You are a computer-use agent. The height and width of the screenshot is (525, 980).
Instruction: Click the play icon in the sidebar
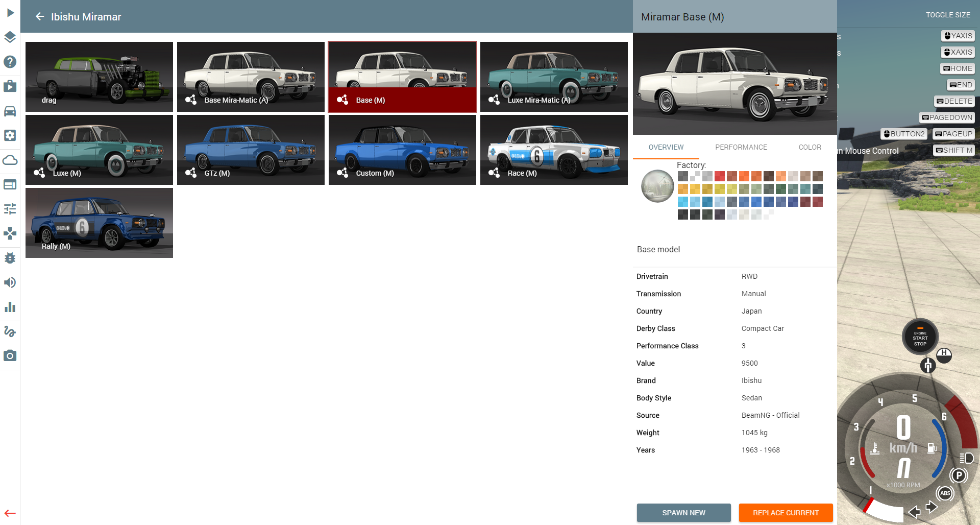click(10, 13)
